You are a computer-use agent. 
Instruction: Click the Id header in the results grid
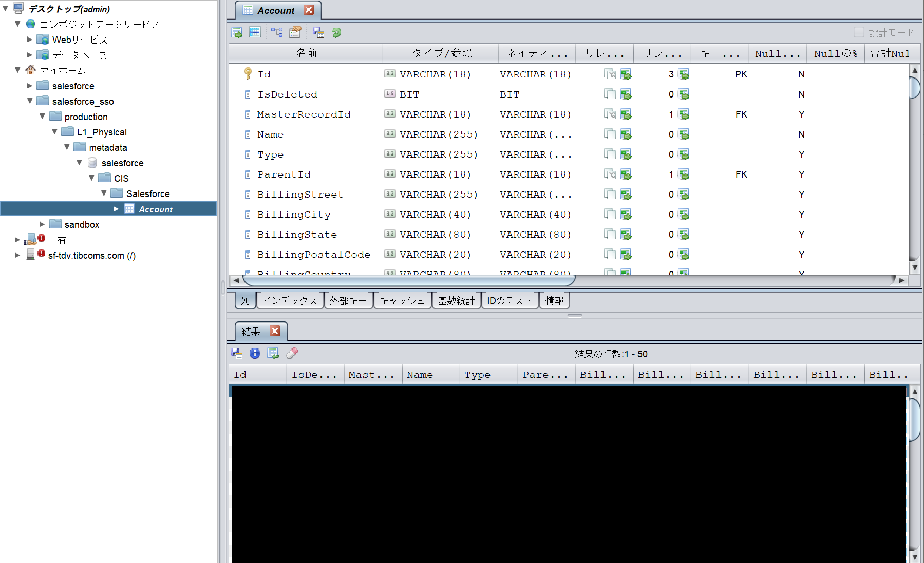(258, 375)
